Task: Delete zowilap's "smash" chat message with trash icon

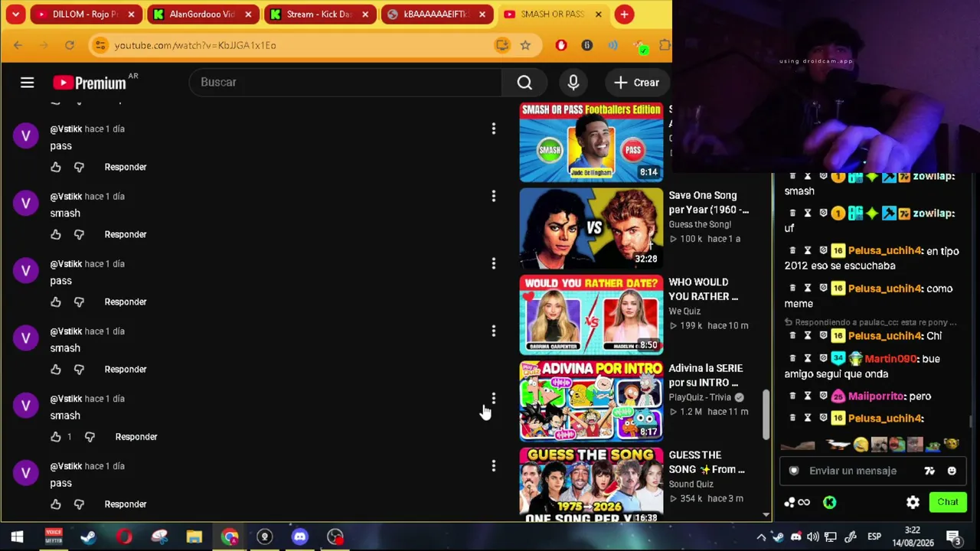Action: tap(792, 176)
